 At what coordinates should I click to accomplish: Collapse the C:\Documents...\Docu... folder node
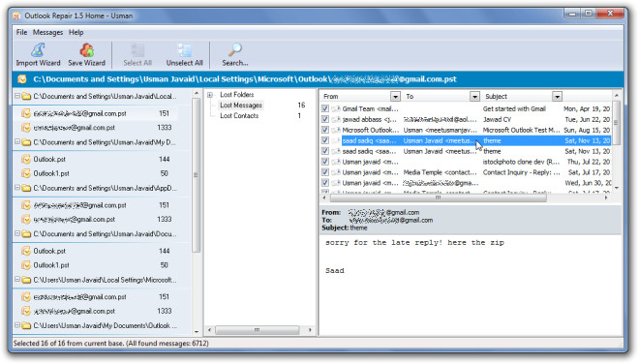click(17, 233)
